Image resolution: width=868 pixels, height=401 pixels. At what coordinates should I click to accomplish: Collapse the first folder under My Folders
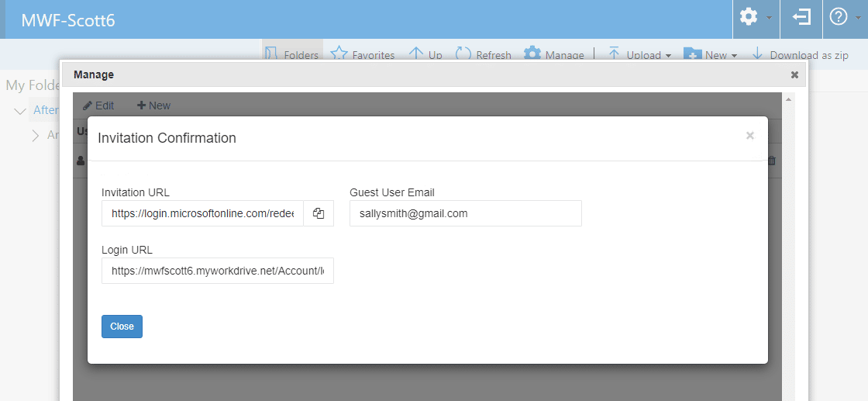21,111
